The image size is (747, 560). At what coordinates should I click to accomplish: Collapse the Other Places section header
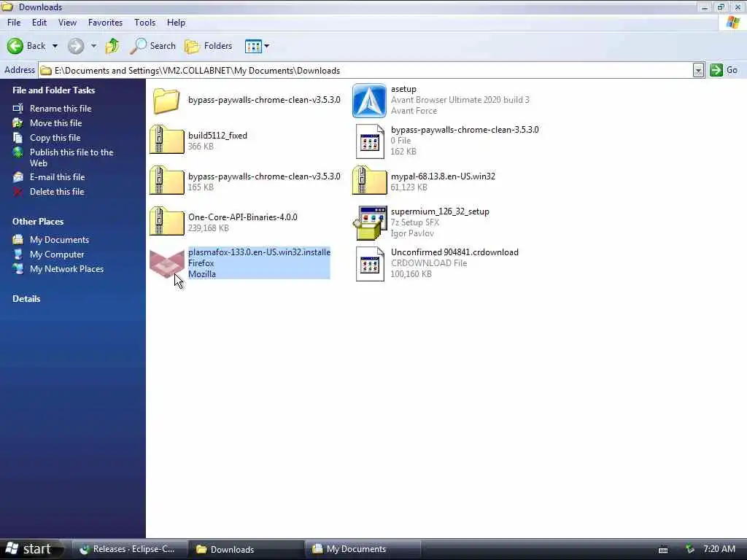[38, 222]
